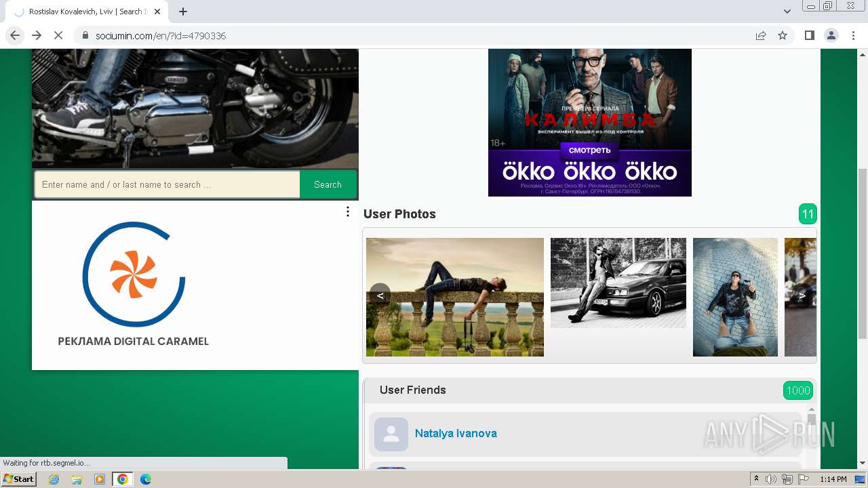Click User Friends count badge 1000
868x488 pixels.
[798, 390]
